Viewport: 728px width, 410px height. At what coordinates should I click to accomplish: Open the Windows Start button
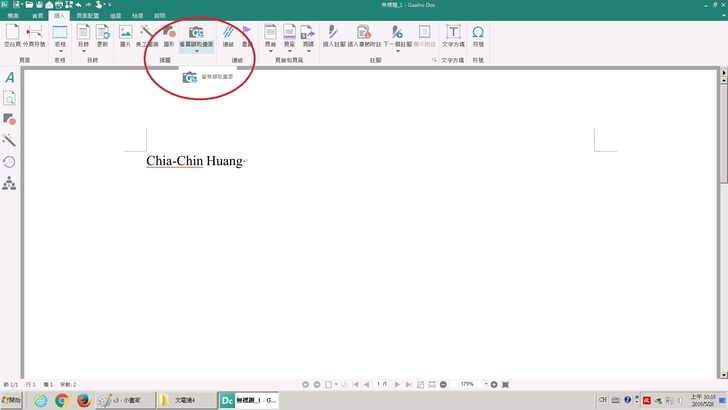[x=12, y=400]
